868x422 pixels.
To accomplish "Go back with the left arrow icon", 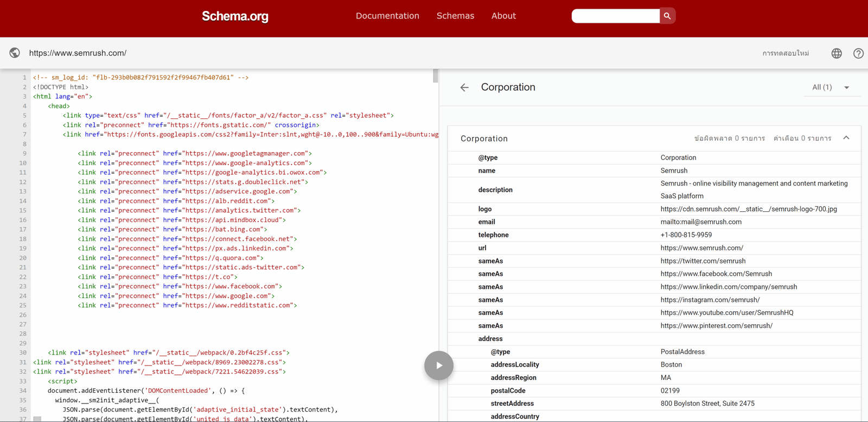I will [x=464, y=87].
